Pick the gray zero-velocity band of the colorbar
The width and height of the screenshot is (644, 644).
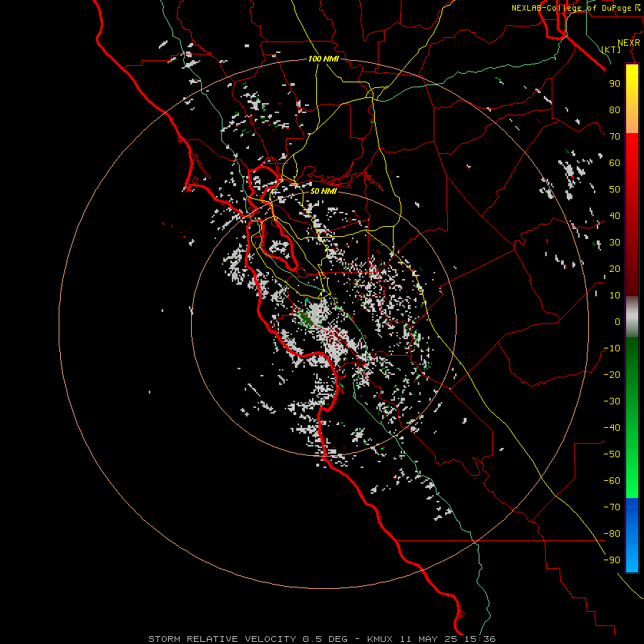pos(632,317)
